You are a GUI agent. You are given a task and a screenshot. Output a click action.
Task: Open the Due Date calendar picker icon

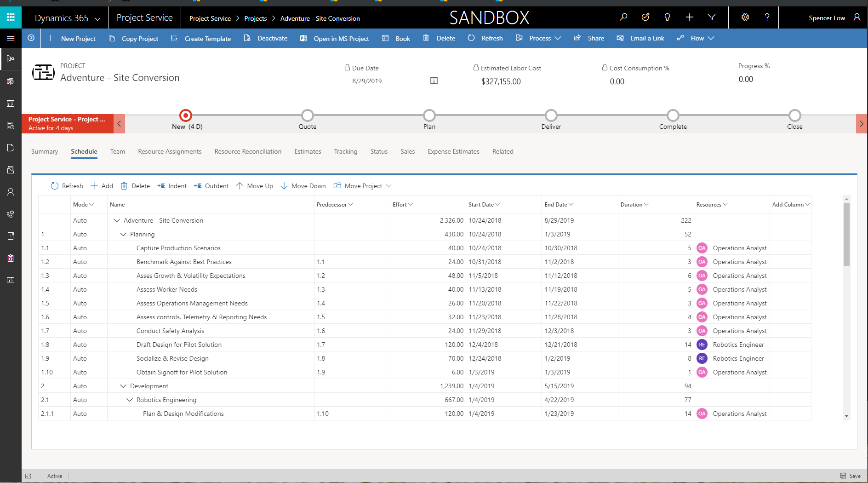click(x=434, y=80)
